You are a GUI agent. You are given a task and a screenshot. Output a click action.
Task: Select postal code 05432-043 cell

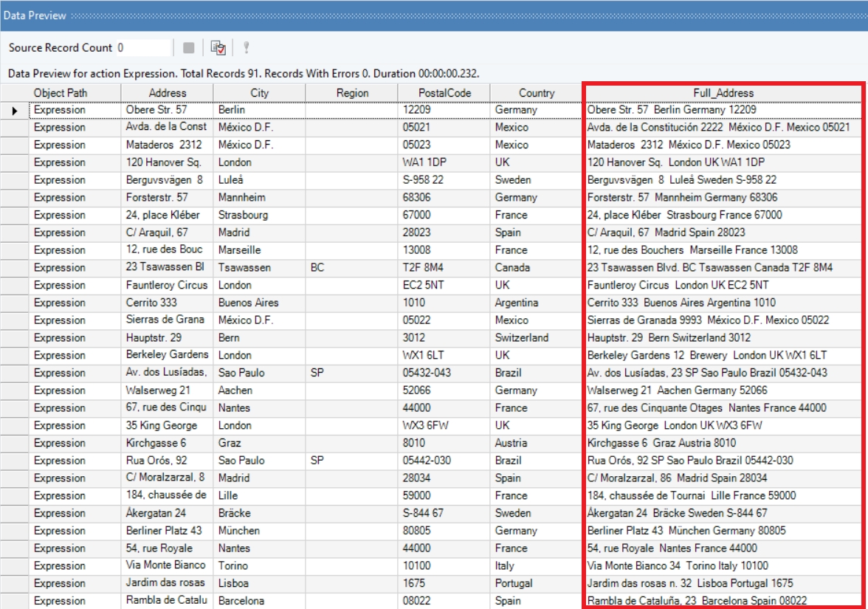click(x=444, y=373)
